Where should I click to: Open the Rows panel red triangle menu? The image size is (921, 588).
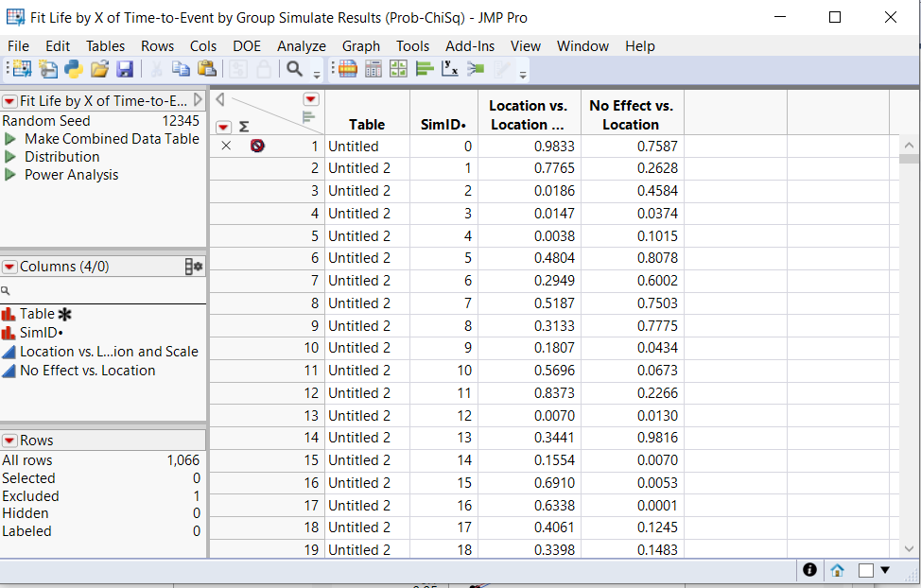[x=9, y=441]
